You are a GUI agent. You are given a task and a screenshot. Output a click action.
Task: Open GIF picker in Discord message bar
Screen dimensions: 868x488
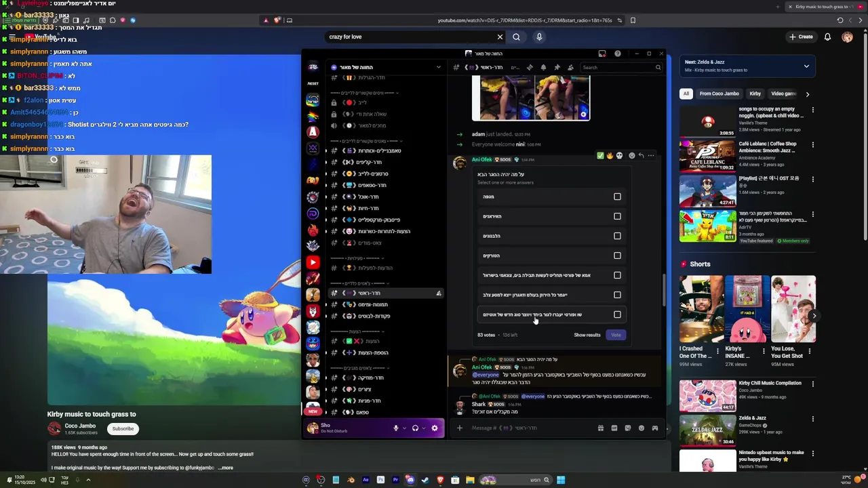(614, 428)
